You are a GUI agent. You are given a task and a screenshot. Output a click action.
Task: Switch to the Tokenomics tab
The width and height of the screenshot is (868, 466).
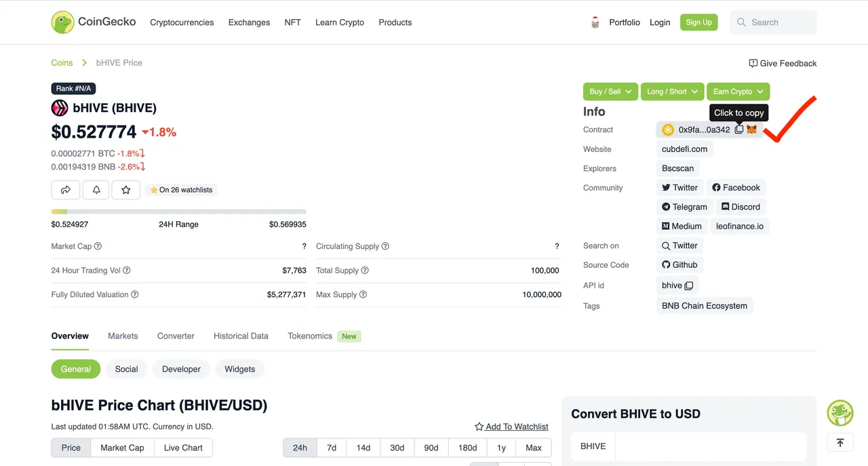(310, 336)
